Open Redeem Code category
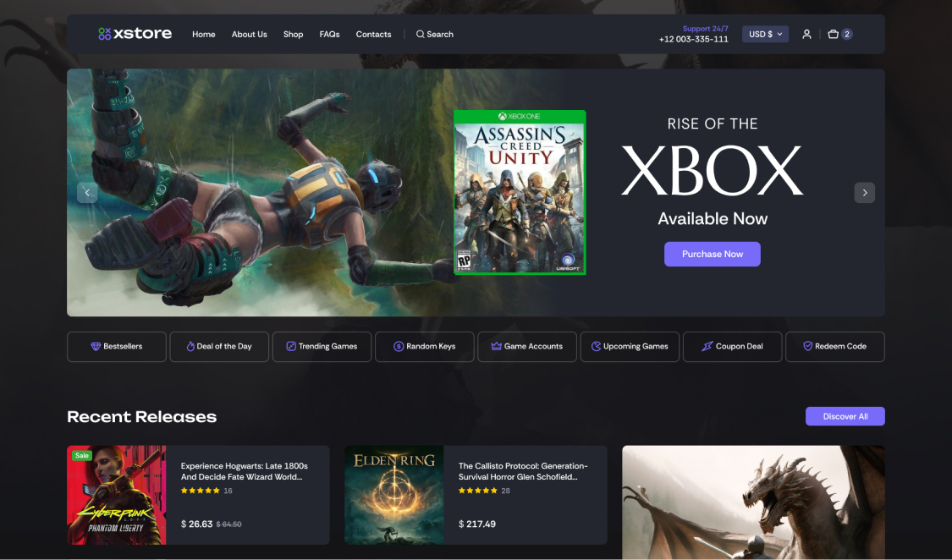Viewport: 952px width, 560px height. pos(835,347)
